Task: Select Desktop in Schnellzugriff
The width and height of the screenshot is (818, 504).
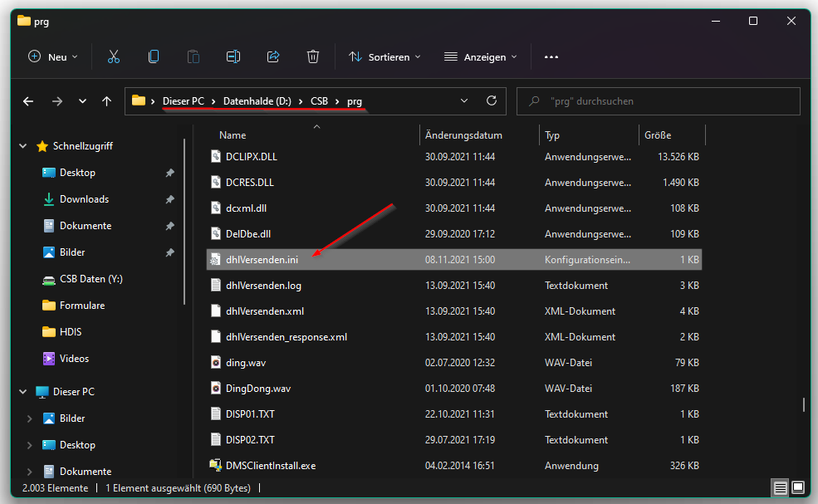Action: tap(77, 173)
